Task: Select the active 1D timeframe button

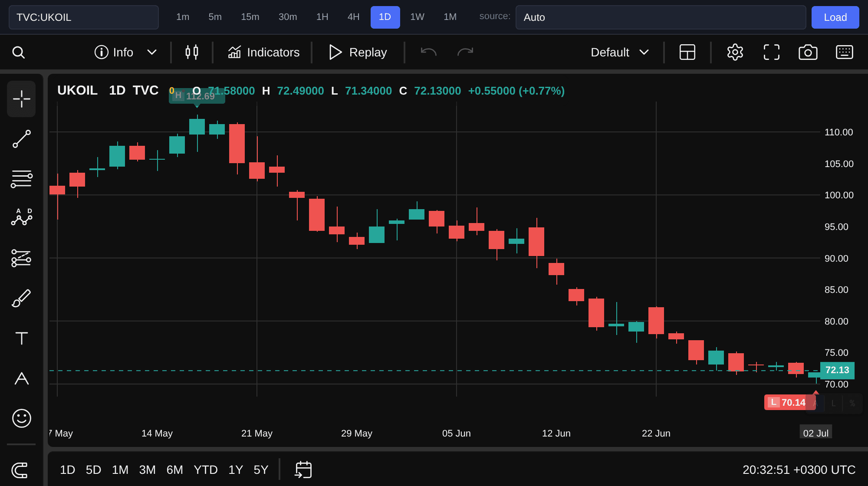Action: pos(385,17)
